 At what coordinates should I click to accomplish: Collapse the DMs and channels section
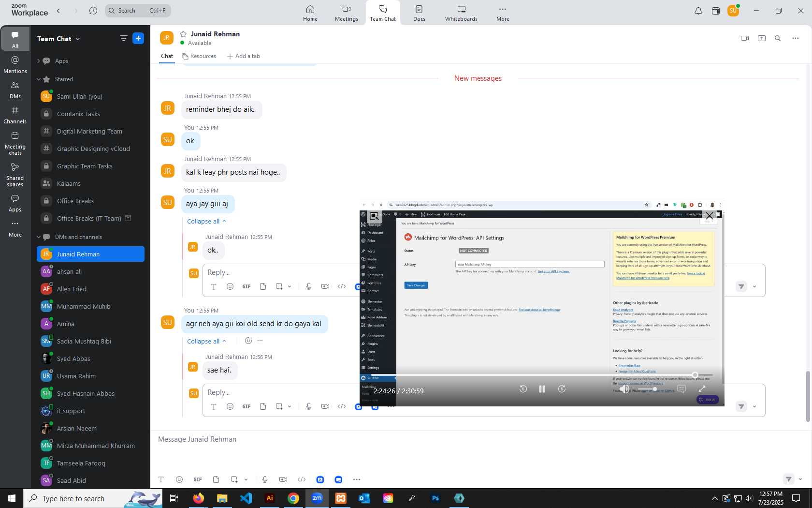click(39, 237)
